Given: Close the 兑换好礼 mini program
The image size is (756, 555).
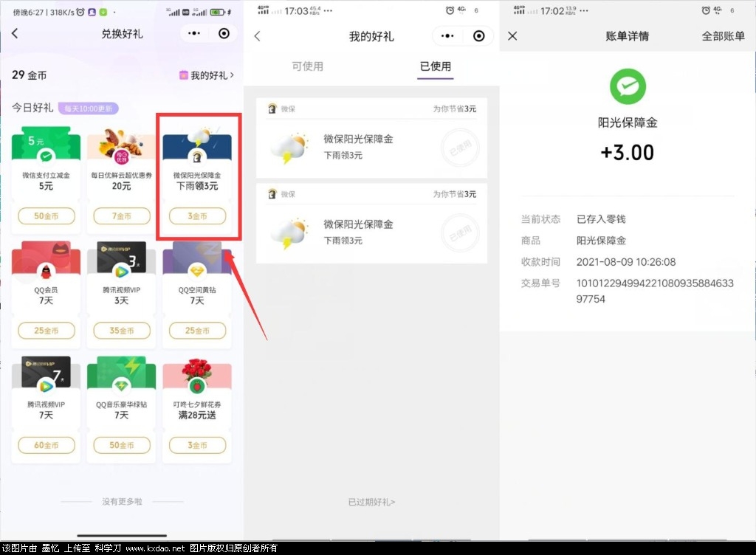Looking at the screenshot, I should (x=224, y=33).
